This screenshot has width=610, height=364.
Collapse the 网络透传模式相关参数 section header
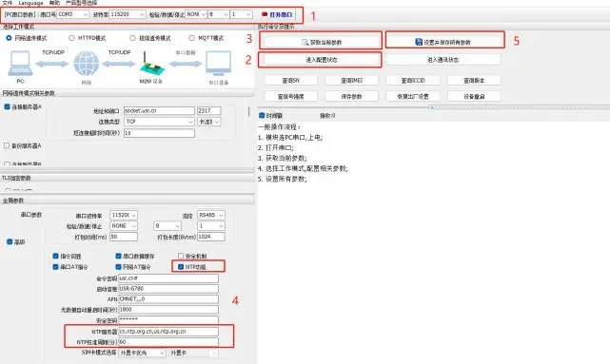[x=128, y=94]
